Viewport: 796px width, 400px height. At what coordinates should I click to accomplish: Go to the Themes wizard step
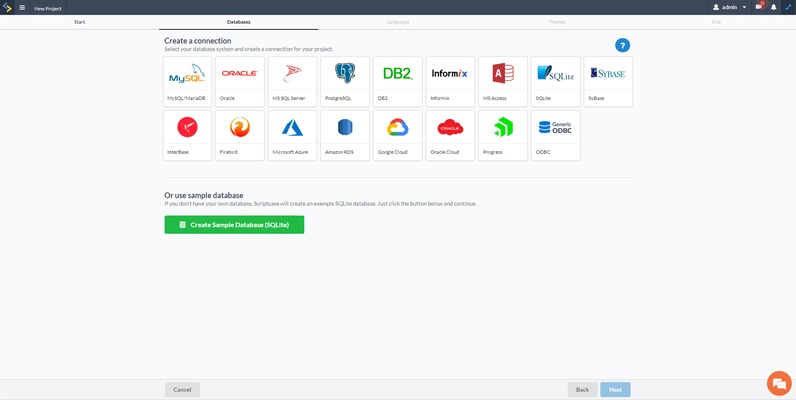pyautogui.click(x=557, y=22)
